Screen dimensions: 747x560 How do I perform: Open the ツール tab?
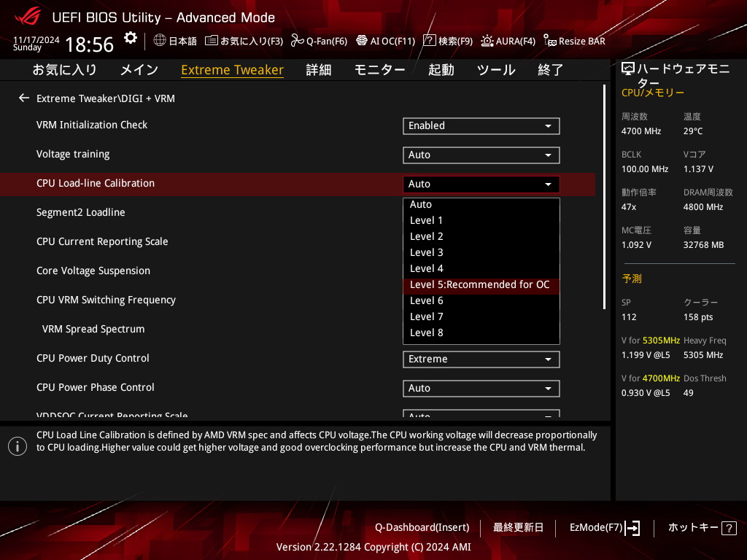pos(496,70)
